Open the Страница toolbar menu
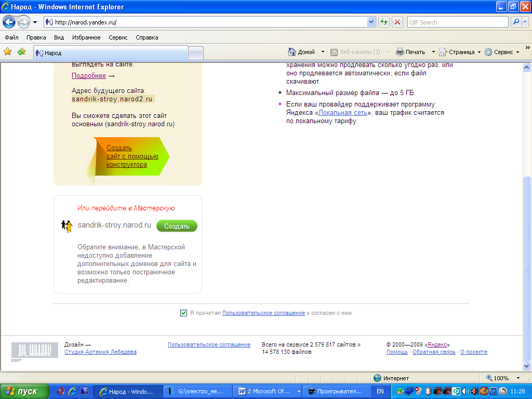The height and width of the screenshot is (399, 532). 460,52
